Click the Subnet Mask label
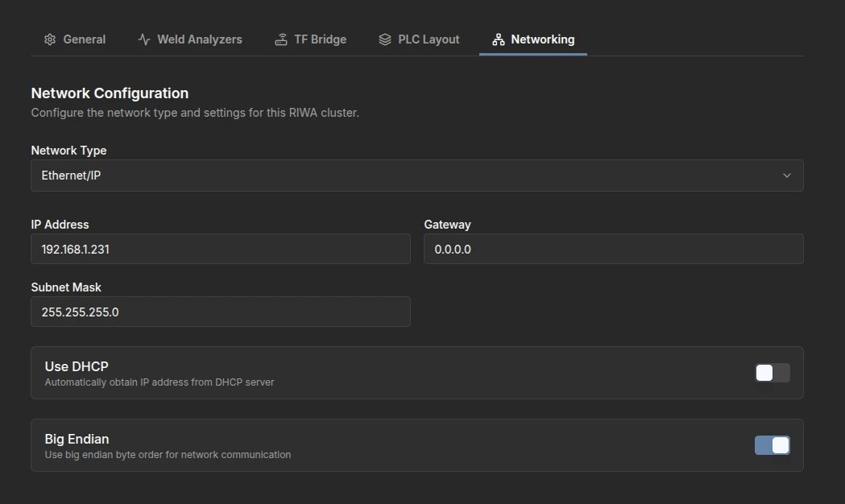The image size is (845, 504). click(x=66, y=287)
